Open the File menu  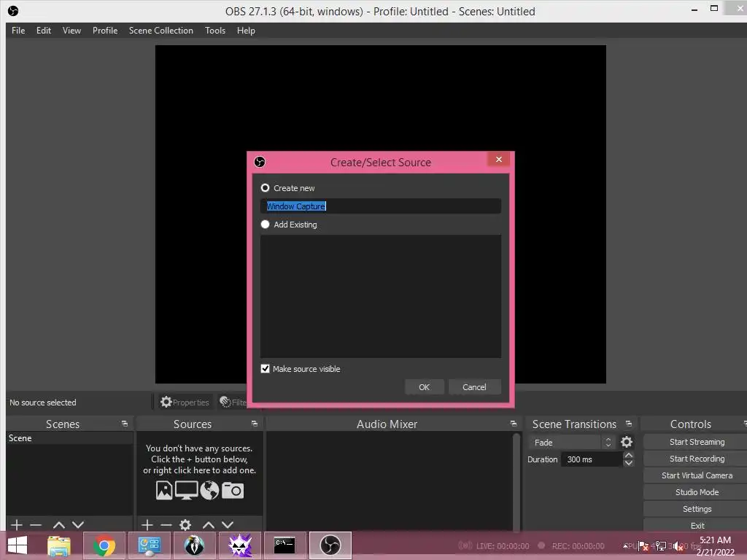click(x=18, y=31)
